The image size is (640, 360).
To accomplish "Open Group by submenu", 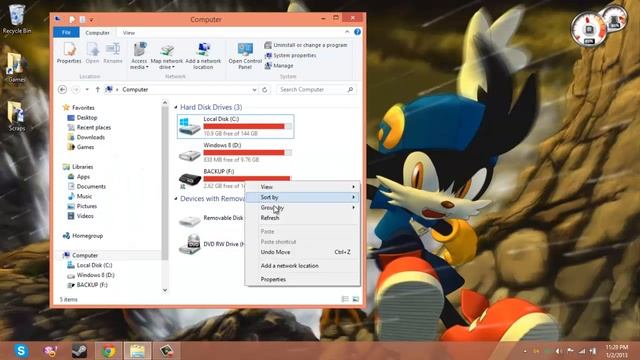I will pyautogui.click(x=302, y=208).
